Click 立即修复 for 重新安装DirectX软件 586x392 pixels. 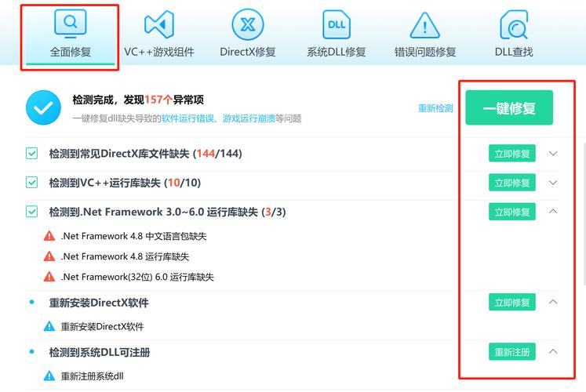pyautogui.click(x=512, y=302)
